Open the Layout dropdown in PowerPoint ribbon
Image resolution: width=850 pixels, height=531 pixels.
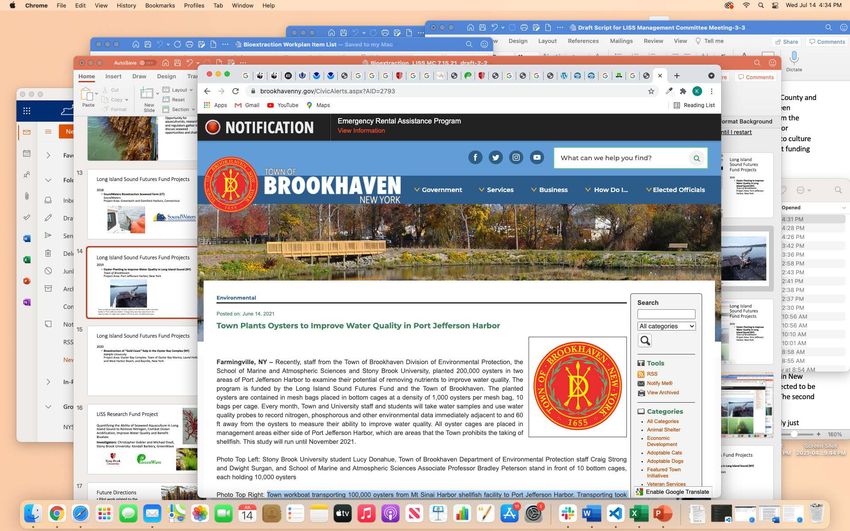click(x=176, y=90)
